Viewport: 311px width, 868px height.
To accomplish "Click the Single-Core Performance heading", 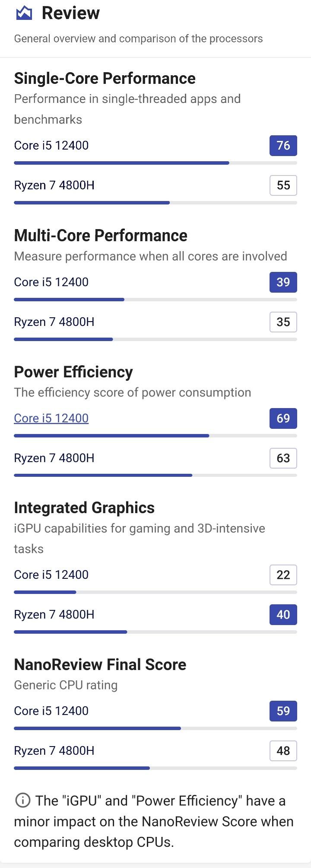I will click(105, 78).
